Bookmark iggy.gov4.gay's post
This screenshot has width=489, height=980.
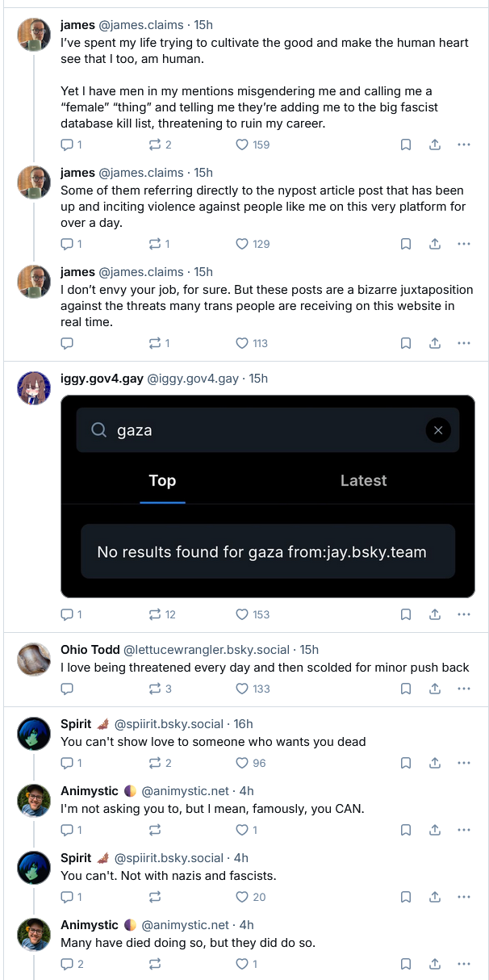coord(406,614)
